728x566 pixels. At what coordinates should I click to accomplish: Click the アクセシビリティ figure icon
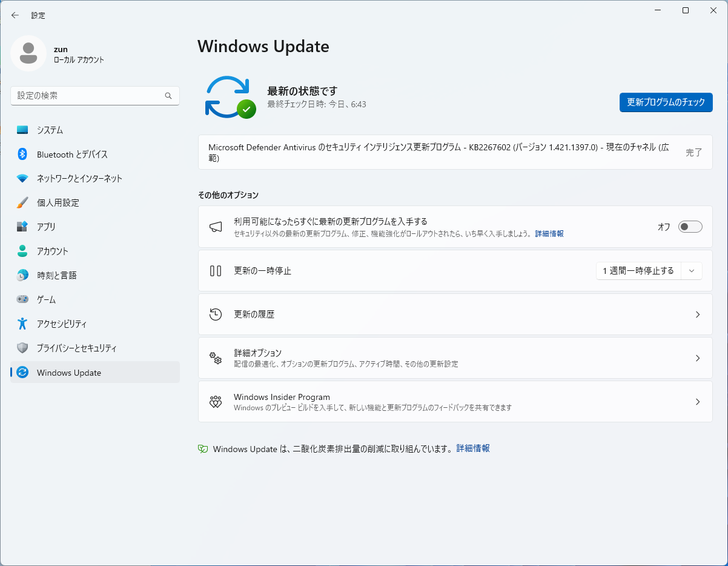(x=22, y=324)
